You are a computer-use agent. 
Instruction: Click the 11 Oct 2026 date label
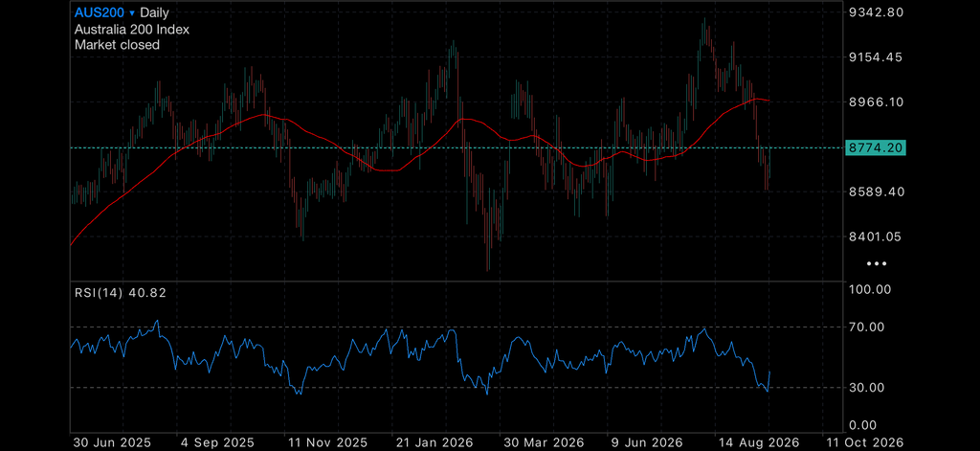[x=867, y=442]
